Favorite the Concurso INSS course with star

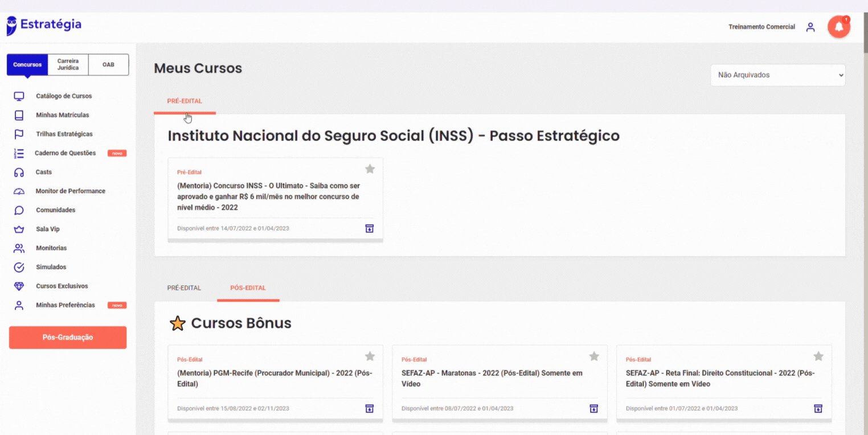coord(370,169)
